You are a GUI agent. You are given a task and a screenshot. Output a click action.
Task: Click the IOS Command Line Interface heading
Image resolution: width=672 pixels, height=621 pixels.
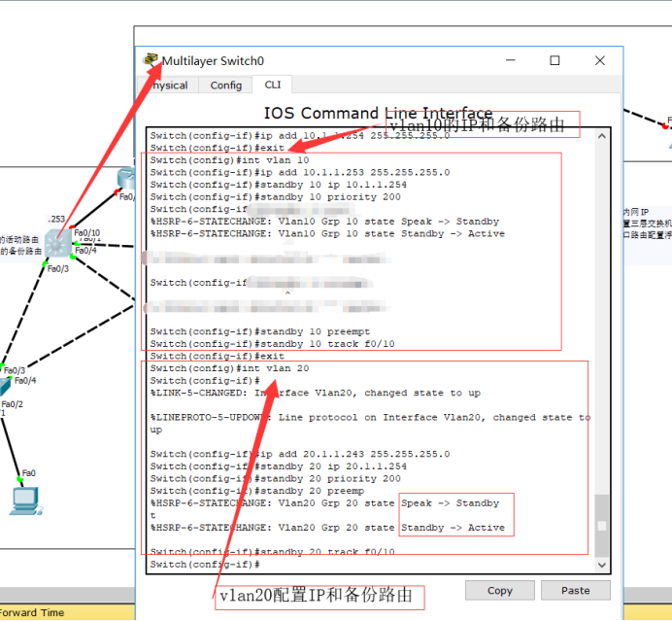378,114
